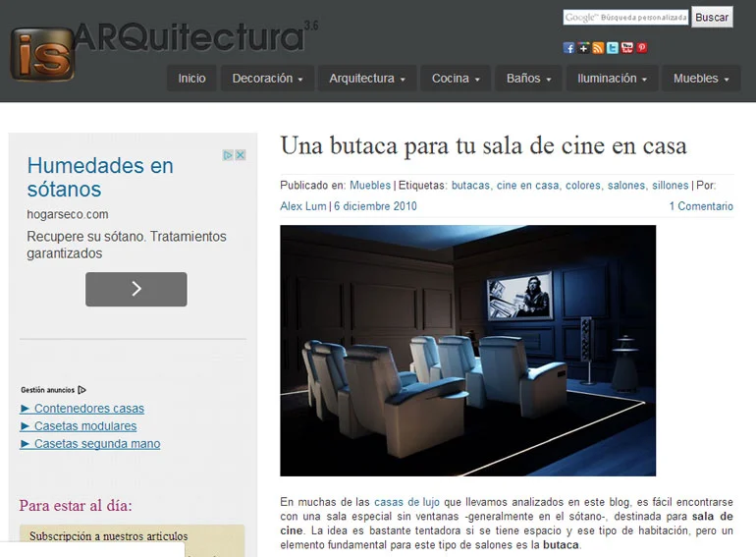Image resolution: width=756 pixels, height=557 pixels.
Task: Expand the Baños dropdown menu
Action: click(528, 79)
